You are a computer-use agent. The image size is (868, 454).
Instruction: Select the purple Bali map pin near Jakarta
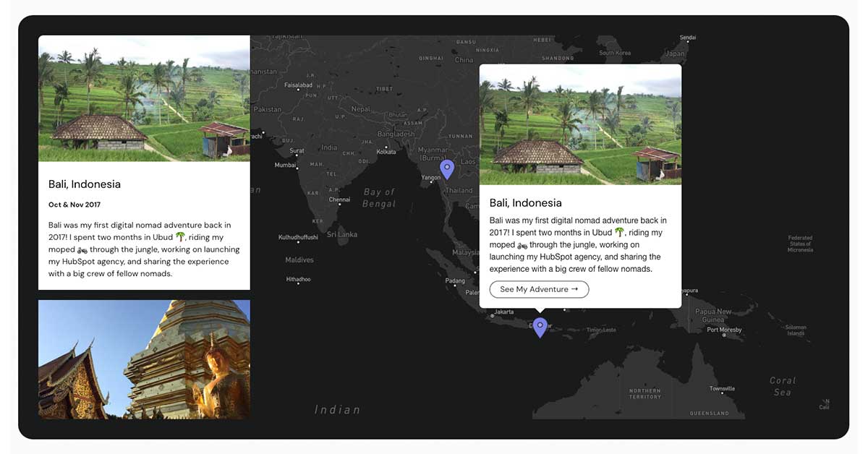tap(540, 327)
